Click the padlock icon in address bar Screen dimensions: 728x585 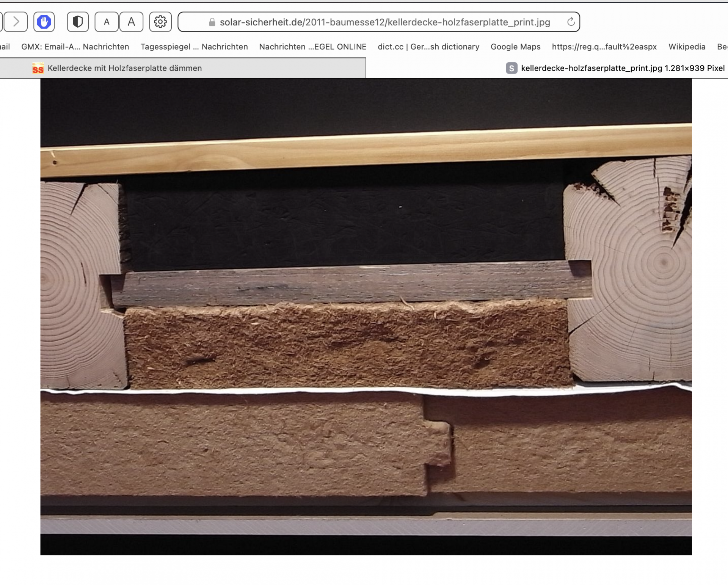click(212, 22)
